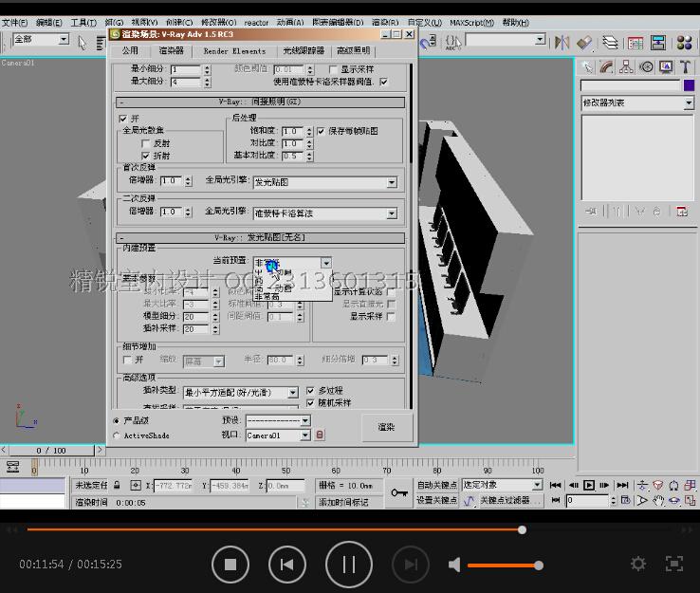Image resolution: width=700 pixels, height=593 pixels.
Task: Adjust the video volume slider
Action: 504,565
